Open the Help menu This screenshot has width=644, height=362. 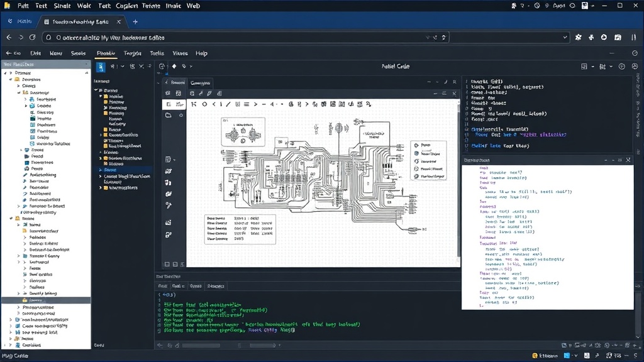point(201,53)
